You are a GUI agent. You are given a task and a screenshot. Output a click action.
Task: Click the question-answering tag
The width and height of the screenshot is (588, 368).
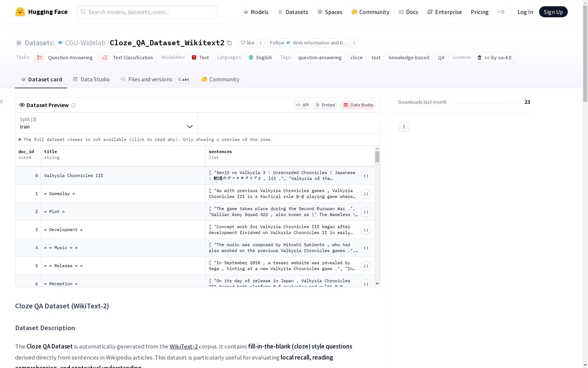pyautogui.click(x=320, y=57)
